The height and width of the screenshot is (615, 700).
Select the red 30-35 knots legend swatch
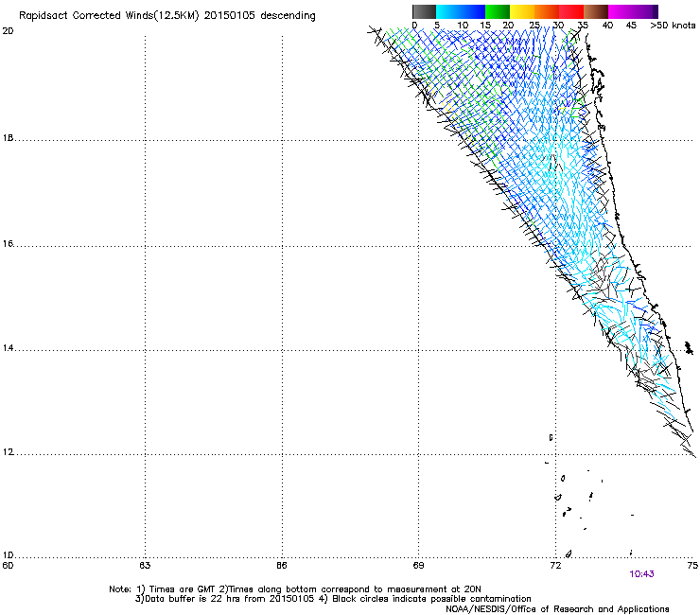571,11
